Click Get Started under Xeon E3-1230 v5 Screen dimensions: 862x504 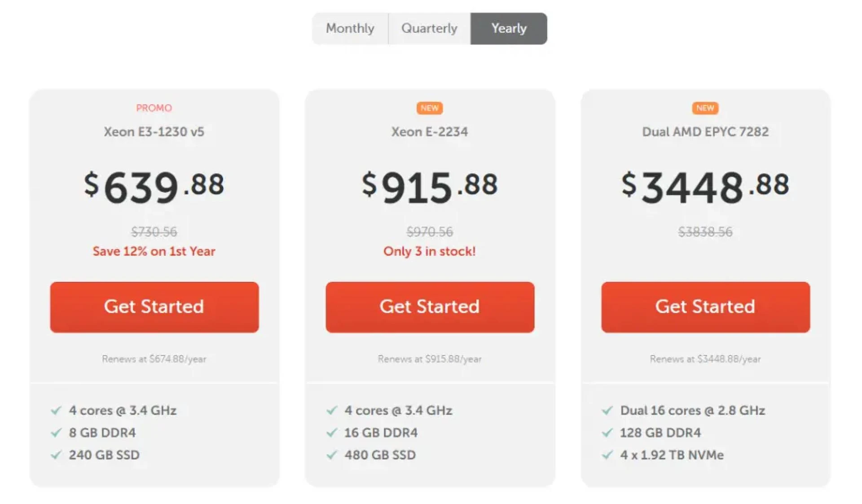pyautogui.click(x=154, y=307)
